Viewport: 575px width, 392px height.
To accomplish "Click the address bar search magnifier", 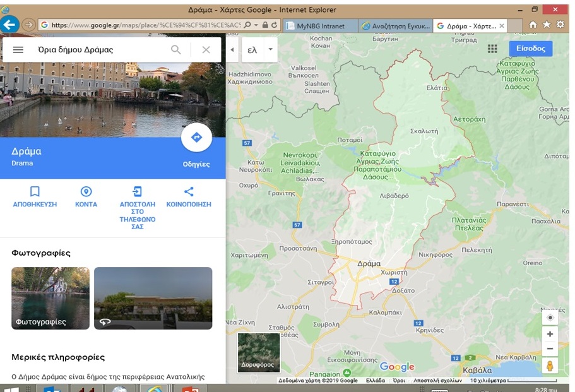I will 247,25.
